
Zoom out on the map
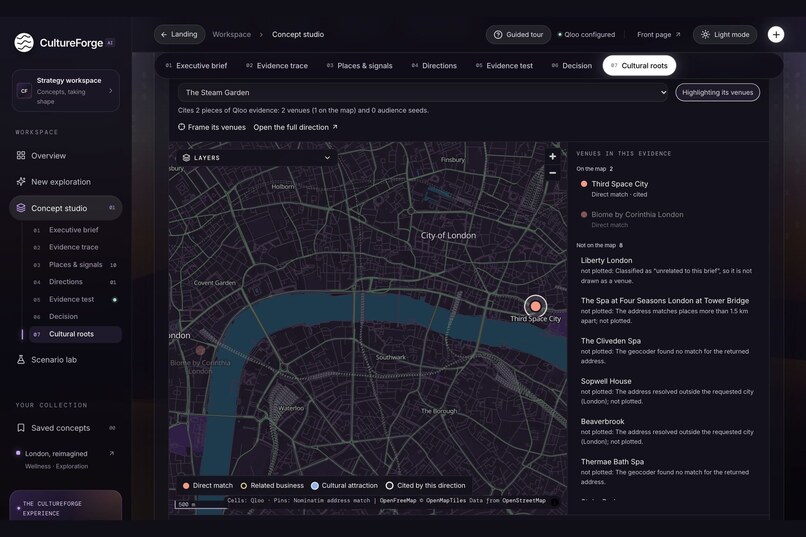click(x=553, y=173)
